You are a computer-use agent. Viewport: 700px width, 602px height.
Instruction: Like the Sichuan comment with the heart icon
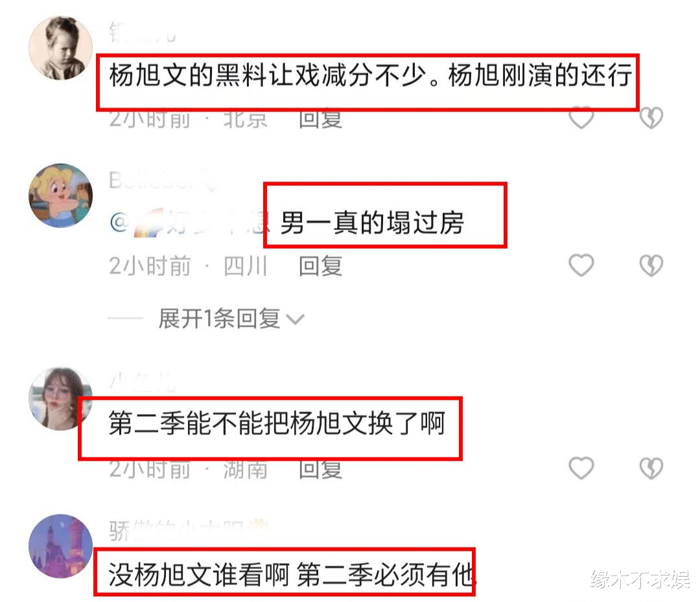(x=581, y=265)
